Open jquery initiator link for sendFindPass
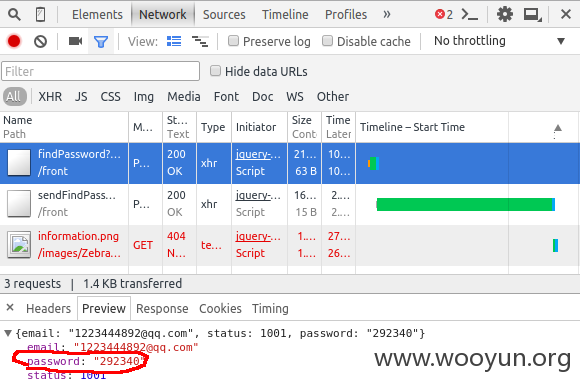The image size is (580, 387). (x=258, y=195)
